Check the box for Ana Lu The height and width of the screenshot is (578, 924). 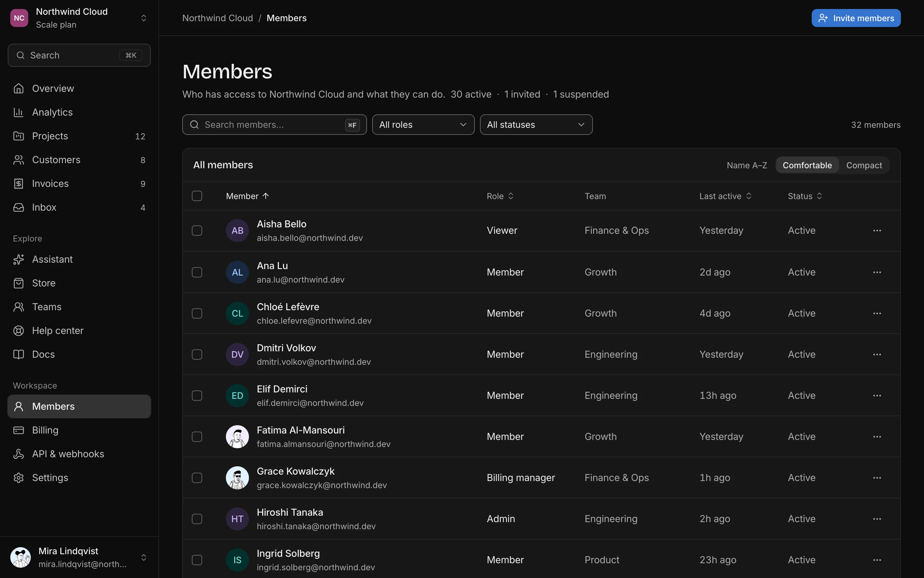pos(197,272)
